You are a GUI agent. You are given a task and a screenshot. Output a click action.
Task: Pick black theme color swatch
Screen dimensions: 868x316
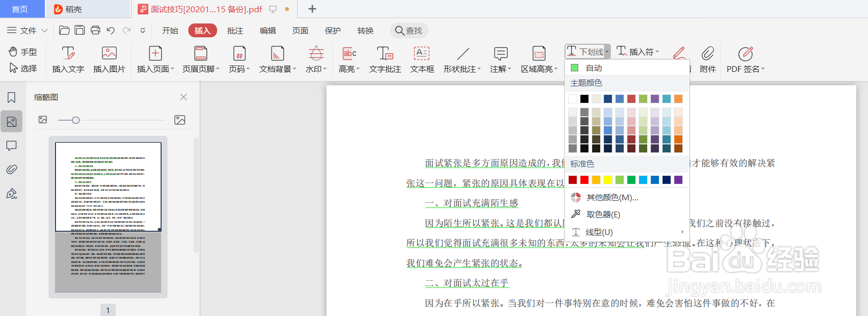point(584,99)
